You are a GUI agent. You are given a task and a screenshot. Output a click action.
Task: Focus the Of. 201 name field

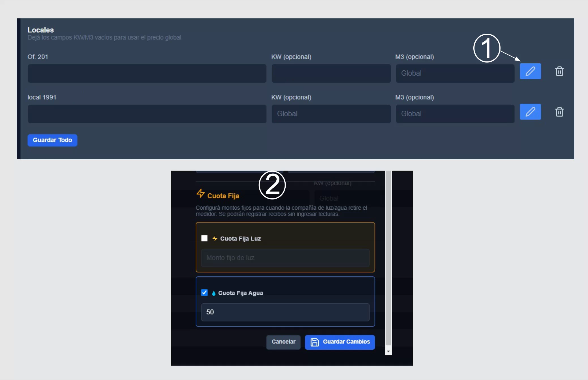pos(147,73)
